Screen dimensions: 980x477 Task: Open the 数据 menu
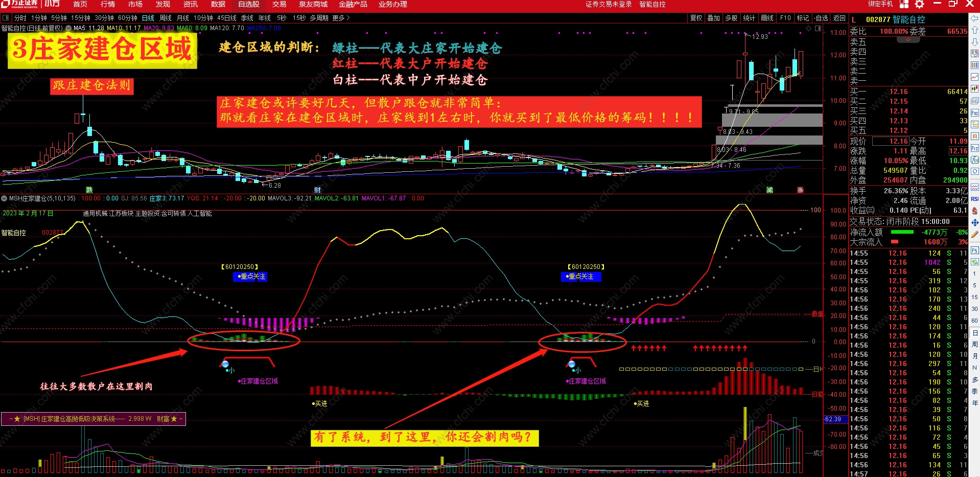[x=218, y=4]
